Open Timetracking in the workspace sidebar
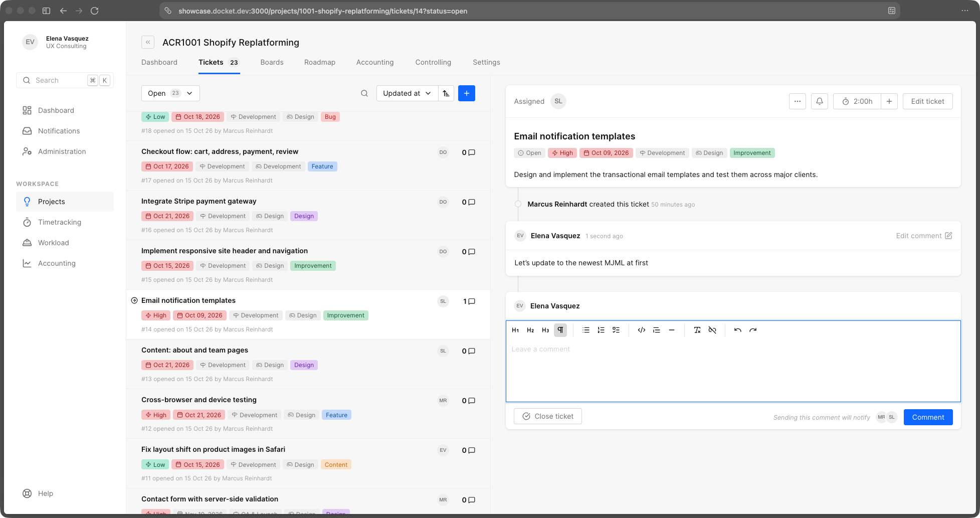980x518 pixels. pyautogui.click(x=65, y=222)
